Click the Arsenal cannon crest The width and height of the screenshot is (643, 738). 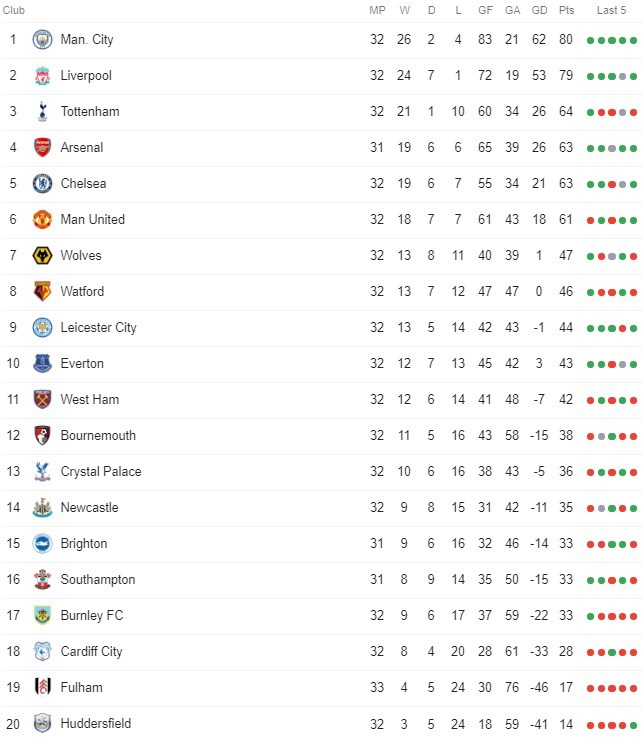42,147
